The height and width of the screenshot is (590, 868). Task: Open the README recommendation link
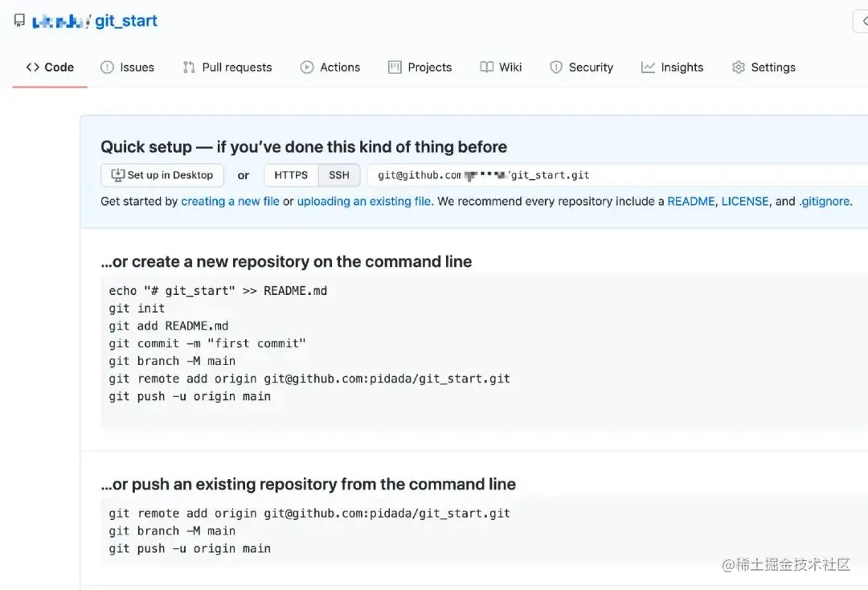[x=691, y=202]
